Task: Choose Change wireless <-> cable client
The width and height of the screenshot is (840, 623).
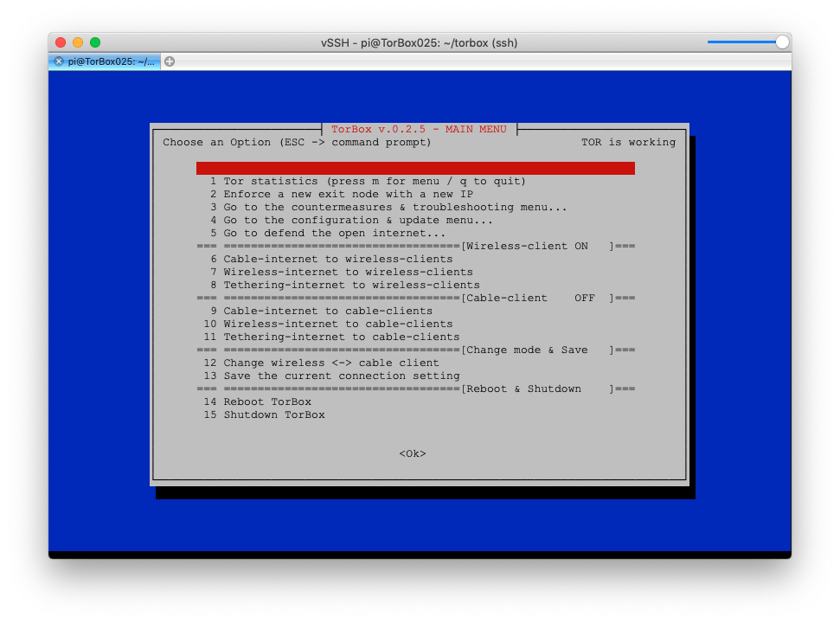Action: 415,363
